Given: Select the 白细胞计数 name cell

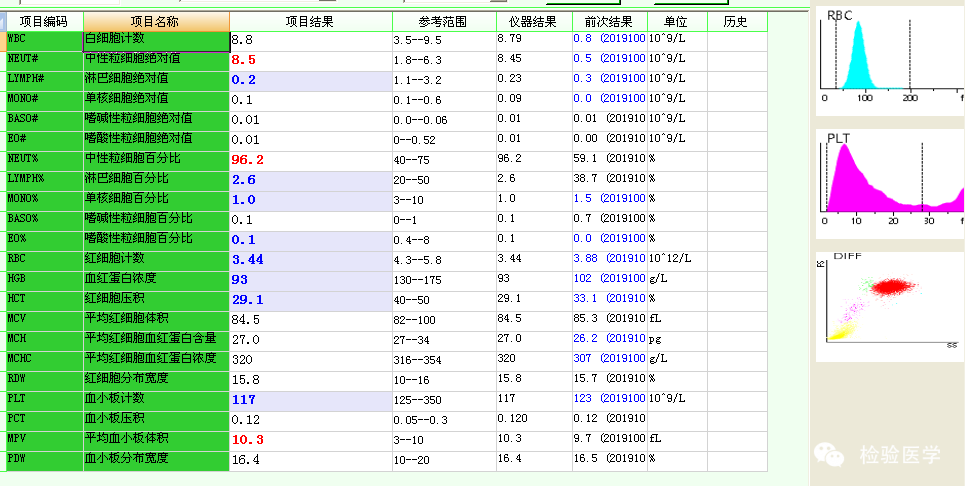Looking at the screenshot, I should (156, 41).
